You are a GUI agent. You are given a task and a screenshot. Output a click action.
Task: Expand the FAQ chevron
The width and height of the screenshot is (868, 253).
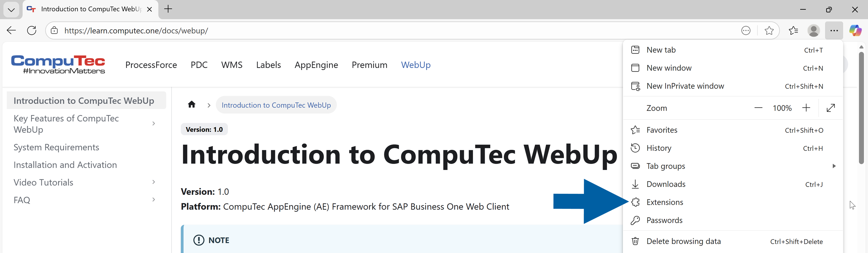point(154,199)
